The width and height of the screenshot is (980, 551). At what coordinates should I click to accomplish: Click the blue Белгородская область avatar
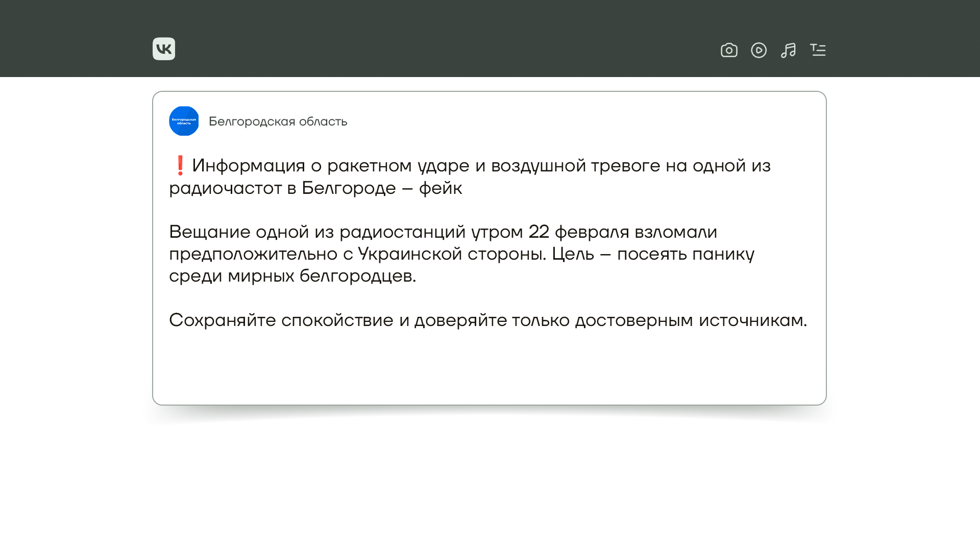pyautogui.click(x=184, y=121)
